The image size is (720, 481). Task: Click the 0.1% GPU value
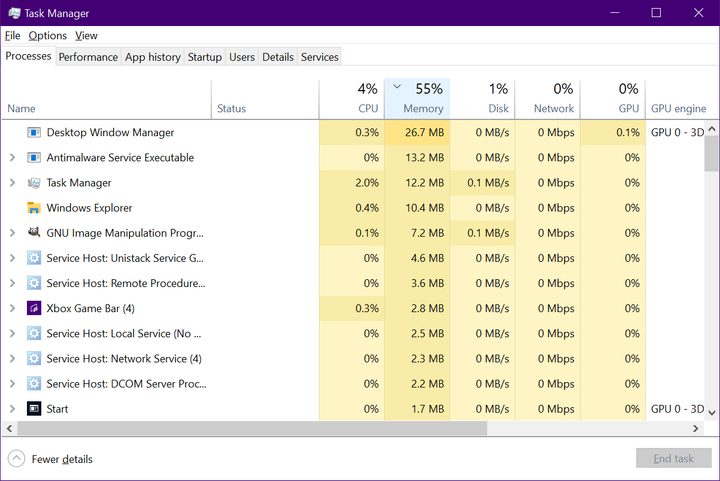[628, 133]
